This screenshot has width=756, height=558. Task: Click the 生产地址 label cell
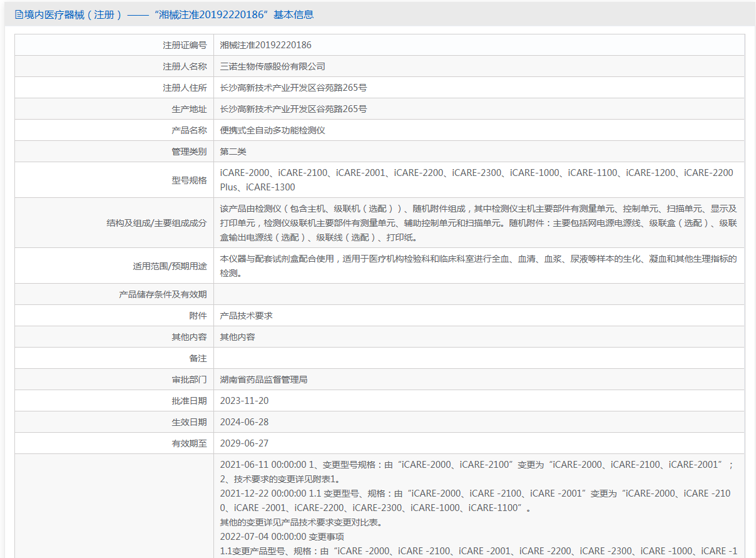[114, 109]
